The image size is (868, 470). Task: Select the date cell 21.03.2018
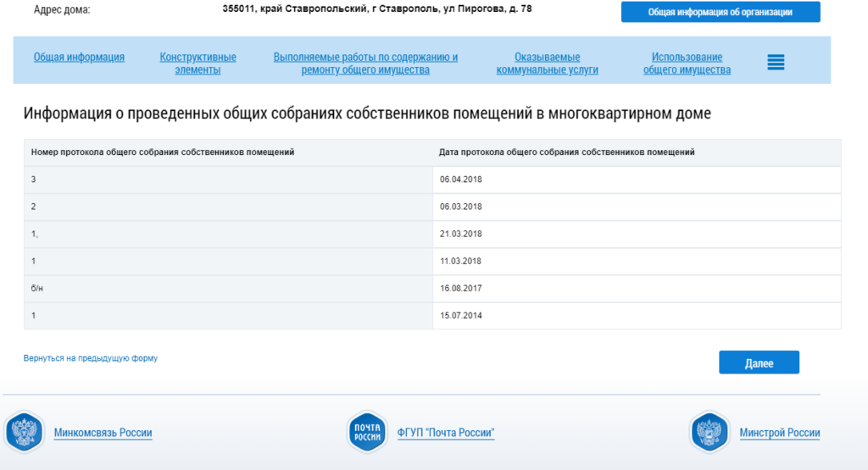pos(637,234)
